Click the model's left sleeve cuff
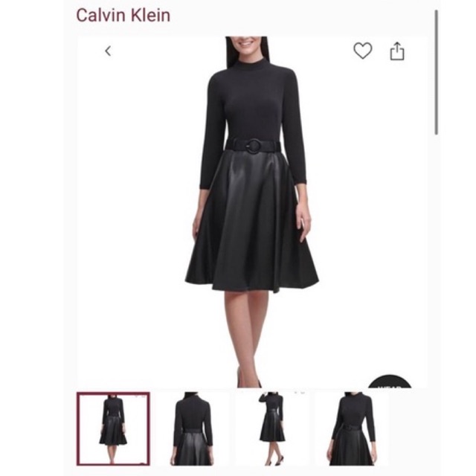The height and width of the screenshot is (476, 476). tap(299, 182)
